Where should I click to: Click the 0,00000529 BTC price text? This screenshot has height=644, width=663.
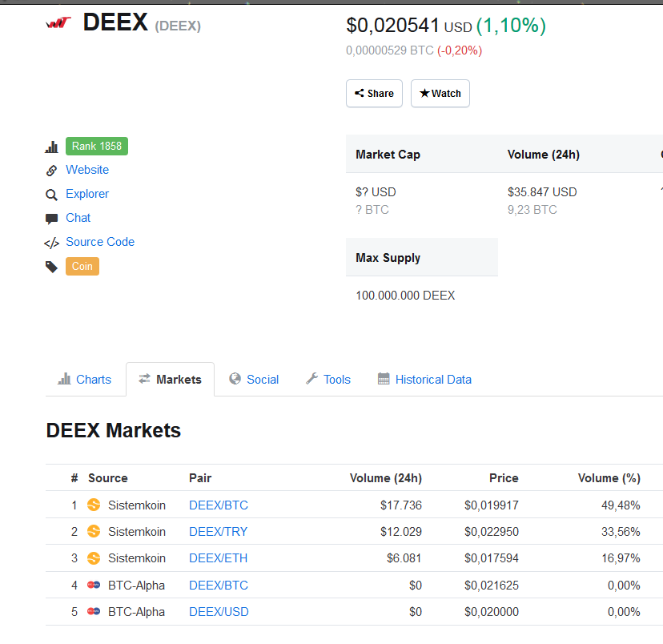(x=390, y=50)
